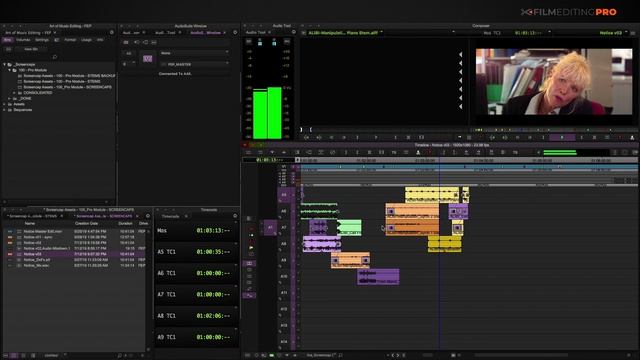Switch to the Bins tab in the project window

click(8, 40)
